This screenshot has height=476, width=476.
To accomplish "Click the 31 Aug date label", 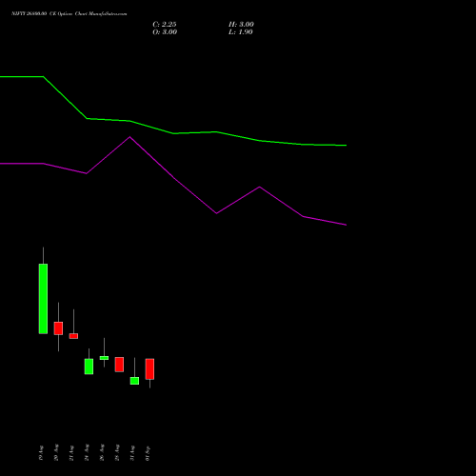I will [x=132, y=453].
